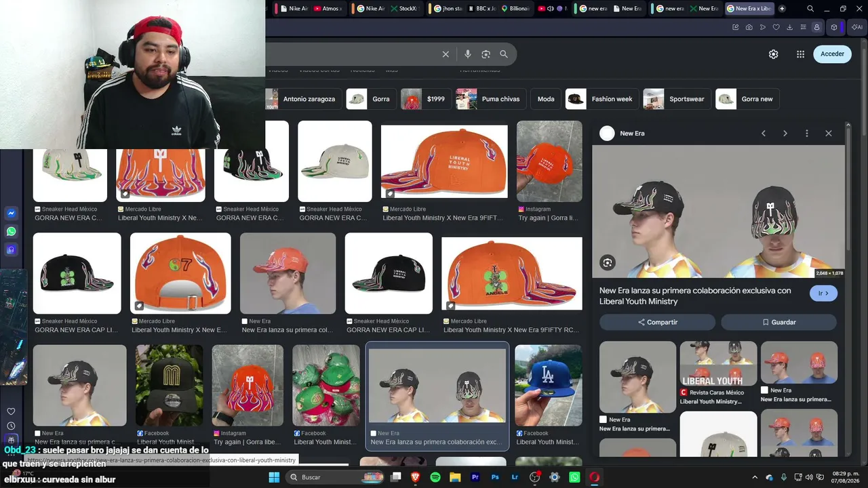
Task: Open large preview image of two capped models
Action: click(719, 211)
